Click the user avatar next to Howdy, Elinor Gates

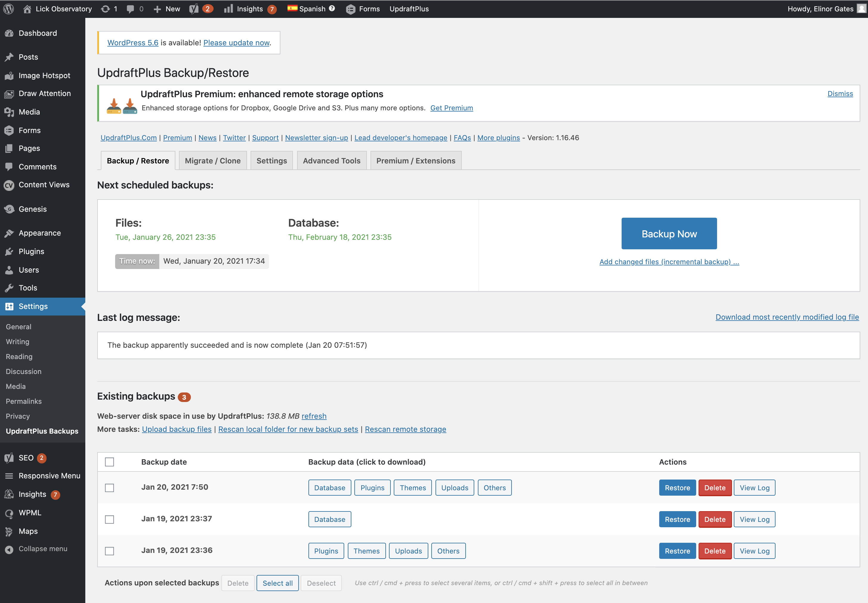coord(861,8)
